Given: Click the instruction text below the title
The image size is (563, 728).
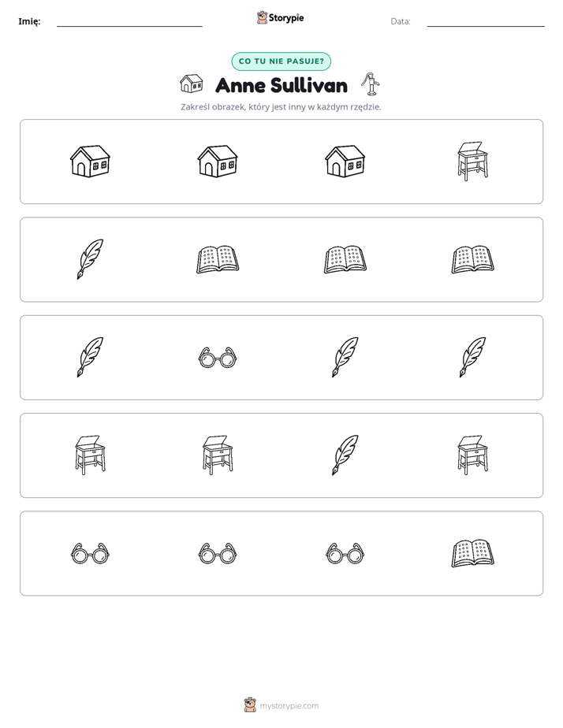Looking at the screenshot, I should click(281, 107).
